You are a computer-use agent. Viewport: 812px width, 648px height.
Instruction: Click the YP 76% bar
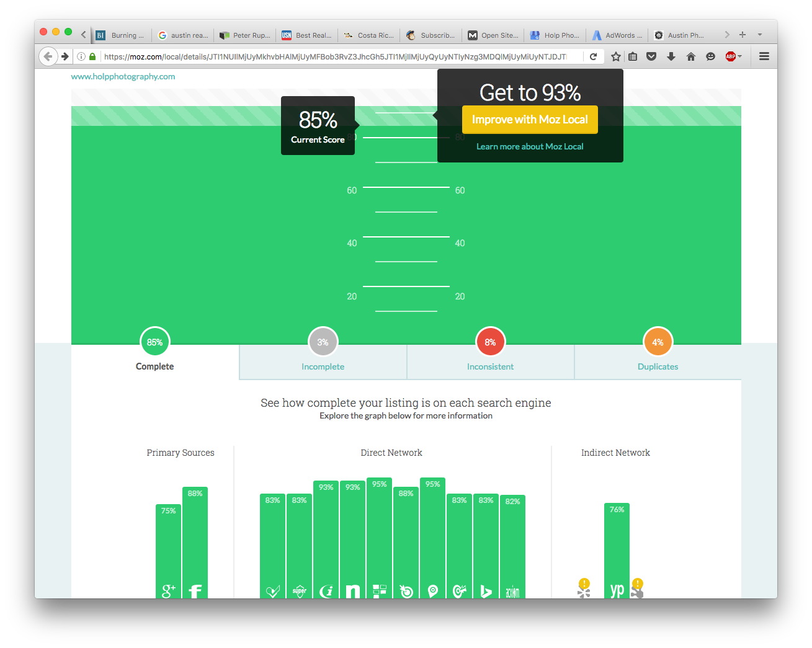point(617,551)
